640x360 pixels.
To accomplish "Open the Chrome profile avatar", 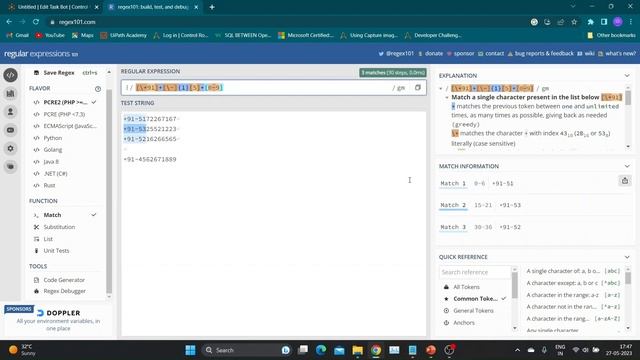I will 618,22.
